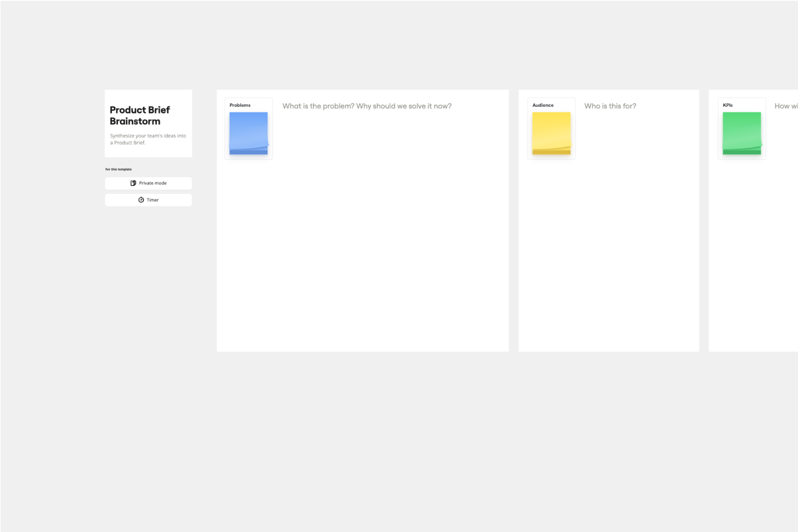Pick the yellow Audience sticky note

[551, 133]
